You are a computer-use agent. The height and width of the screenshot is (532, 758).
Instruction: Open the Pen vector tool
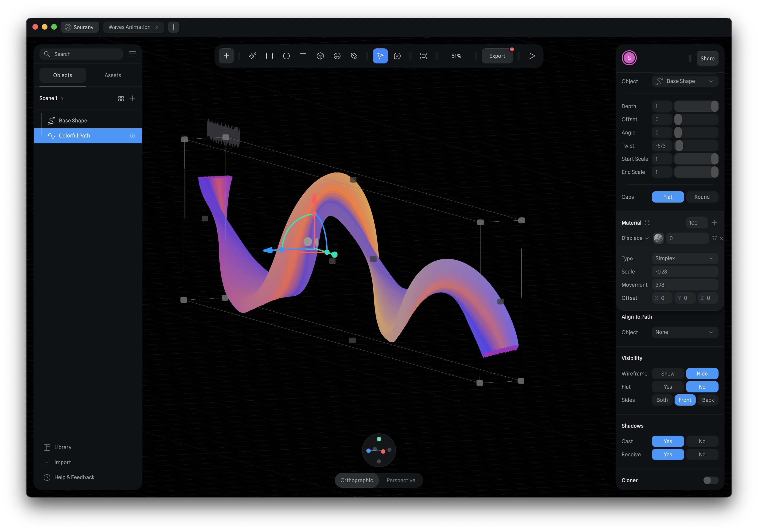[354, 56]
